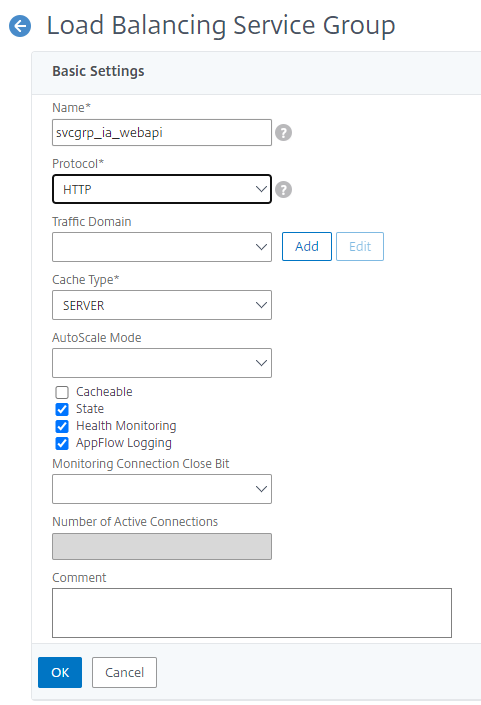The image size is (481, 705).
Task: Uncheck the State checkbox
Action: pyautogui.click(x=62, y=409)
